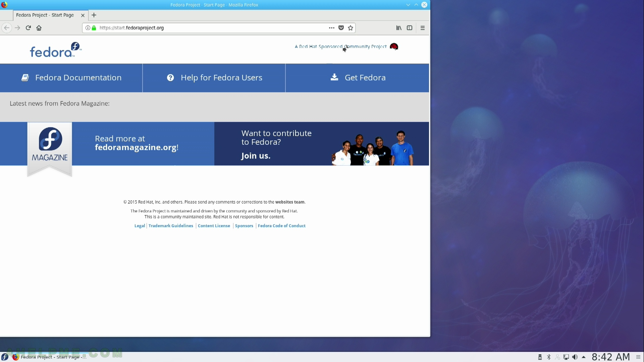Open Fedora Documentation

coord(71,78)
